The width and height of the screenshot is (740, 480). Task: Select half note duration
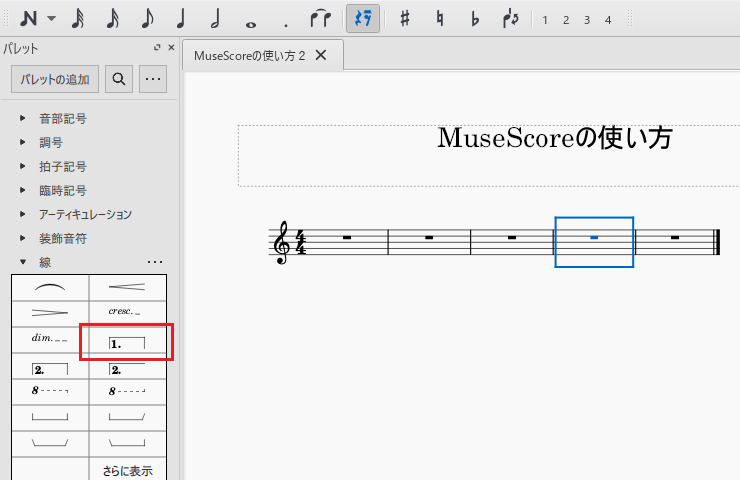[216, 19]
